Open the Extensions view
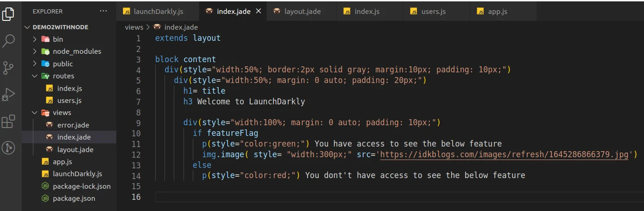The height and width of the screenshot is (211, 644). pyautogui.click(x=8, y=121)
